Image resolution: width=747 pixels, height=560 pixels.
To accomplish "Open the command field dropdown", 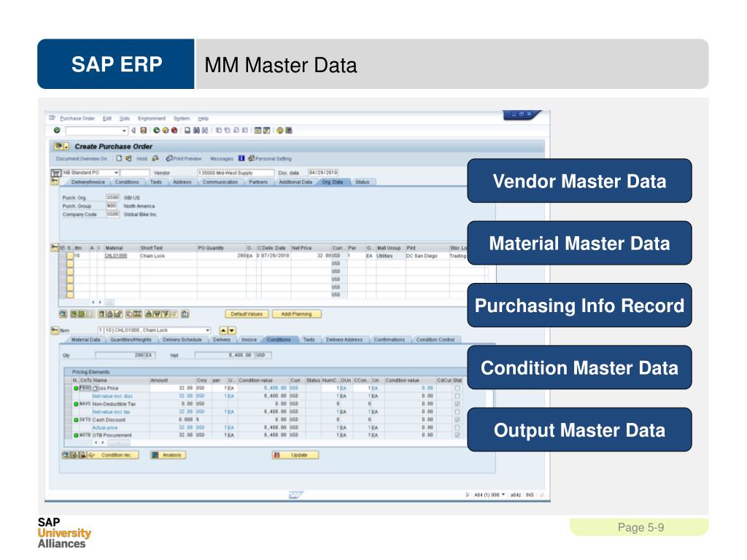I will [x=124, y=131].
